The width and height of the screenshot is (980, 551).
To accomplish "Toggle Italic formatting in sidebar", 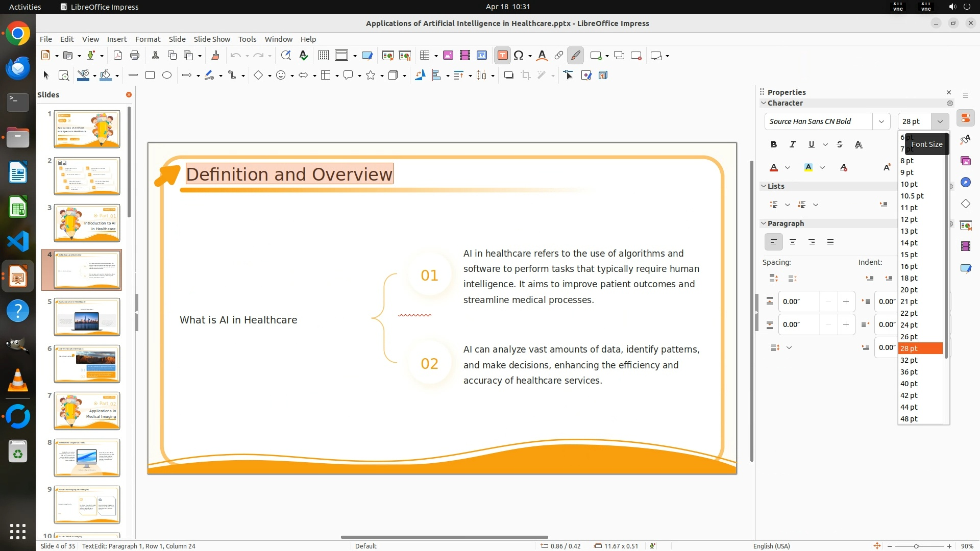I will click(792, 145).
